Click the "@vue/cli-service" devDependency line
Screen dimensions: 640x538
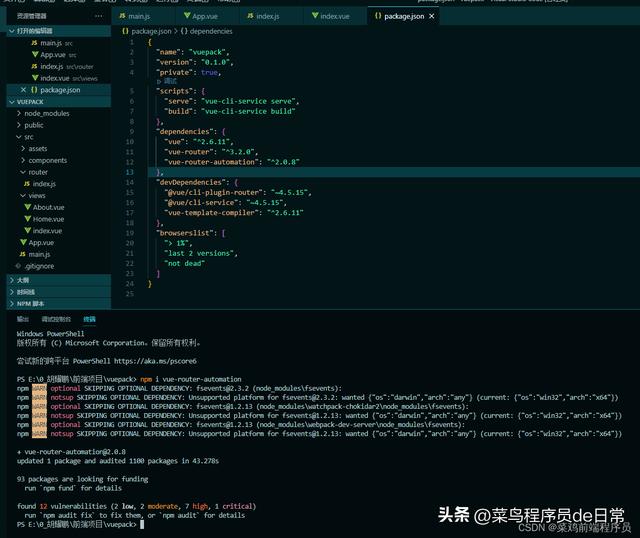coord(225,203)
